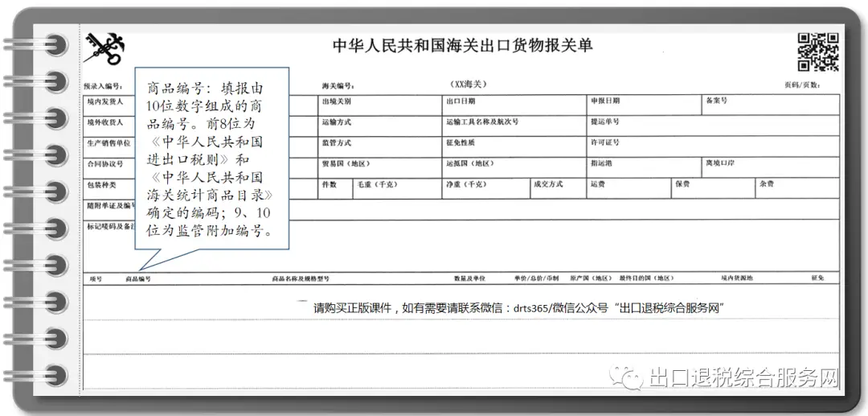Select the 预录入编号 label

[104, 86]
